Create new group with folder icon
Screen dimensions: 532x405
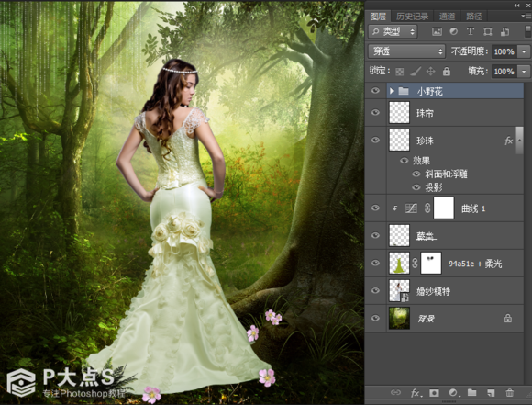point(471,392)
